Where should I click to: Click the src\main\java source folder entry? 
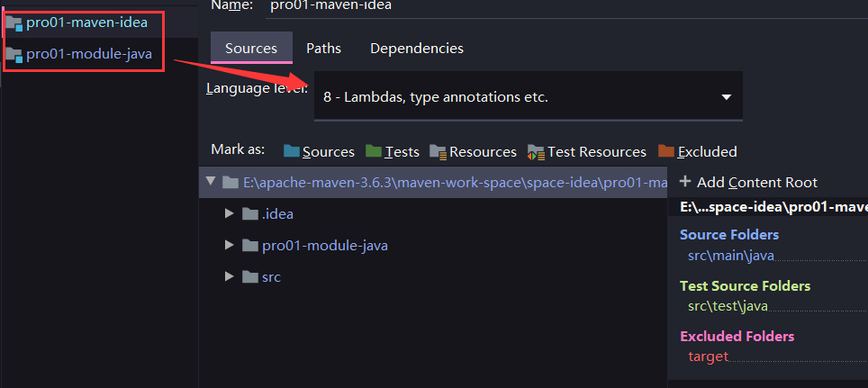(731, 256)
